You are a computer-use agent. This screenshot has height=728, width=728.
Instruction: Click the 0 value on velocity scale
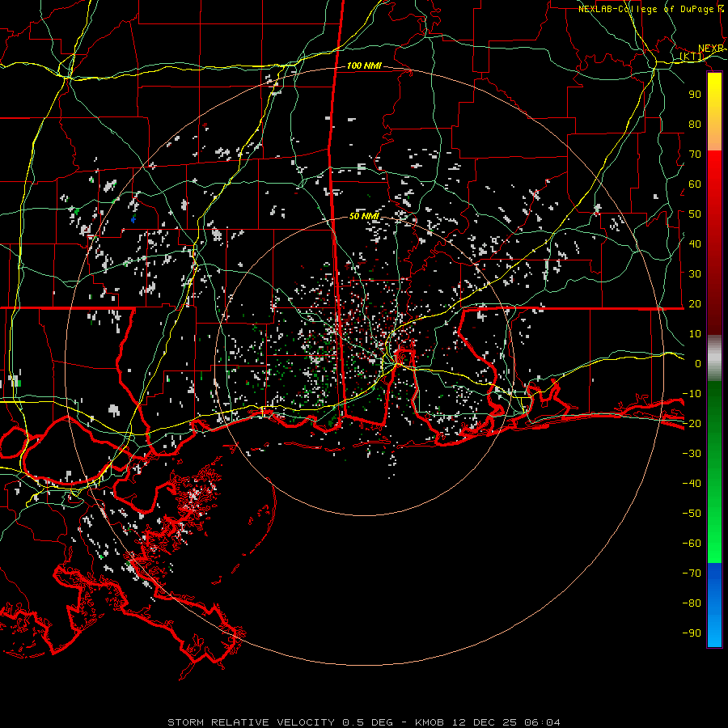[698, 363]
